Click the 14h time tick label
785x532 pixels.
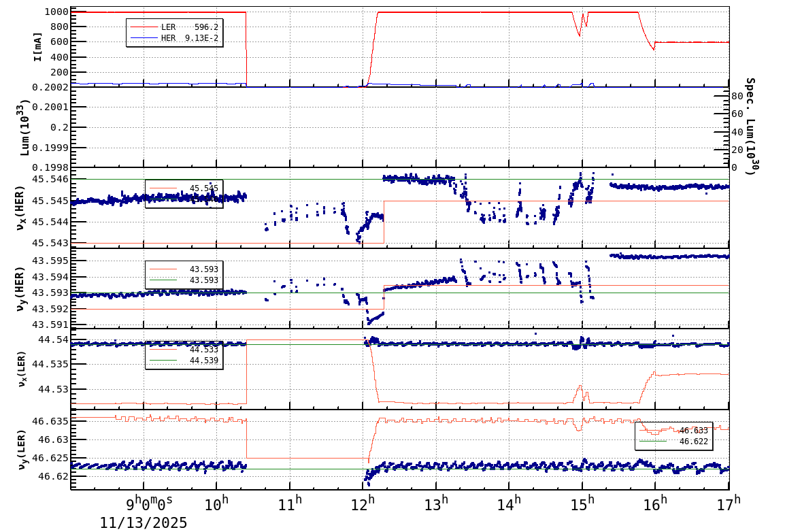[509, 503]
